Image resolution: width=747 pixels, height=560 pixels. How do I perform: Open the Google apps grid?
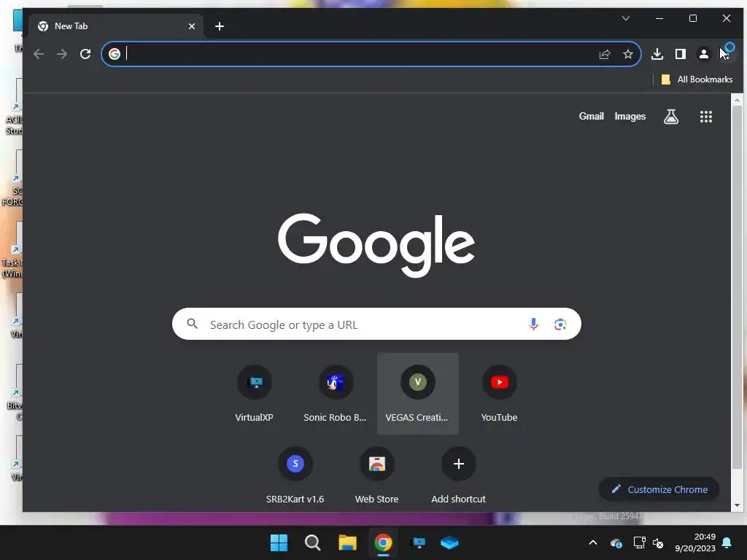click(706, 117)
